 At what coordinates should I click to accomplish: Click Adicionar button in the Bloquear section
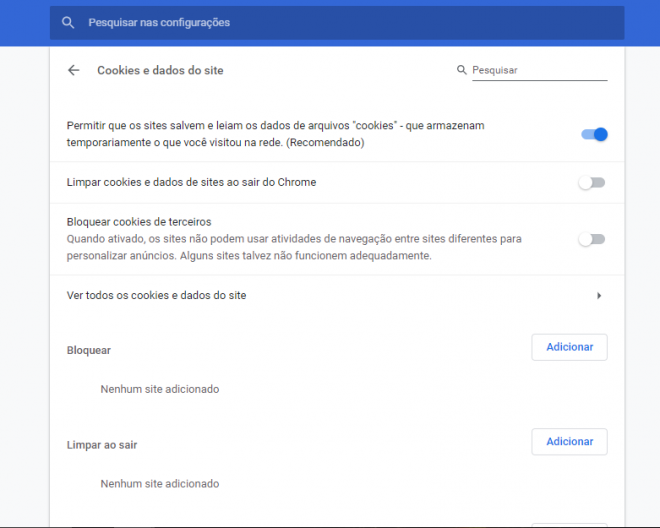tap(569, 347)
